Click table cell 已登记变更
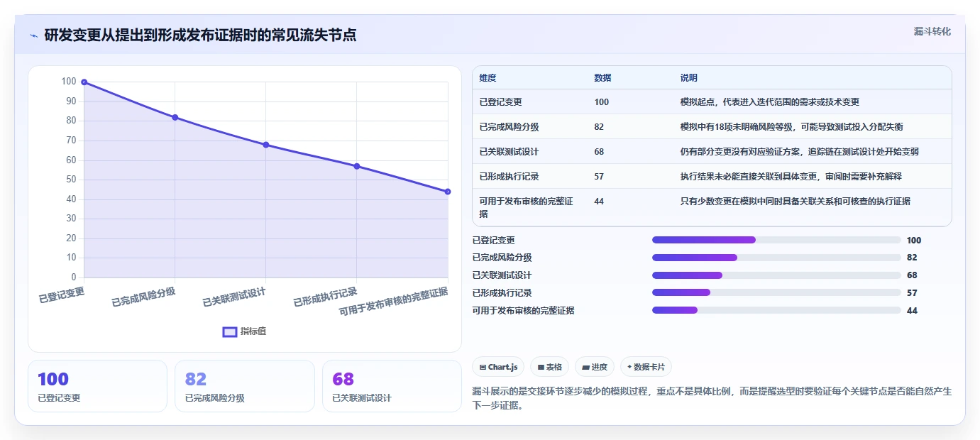 [x=501, y=102]
